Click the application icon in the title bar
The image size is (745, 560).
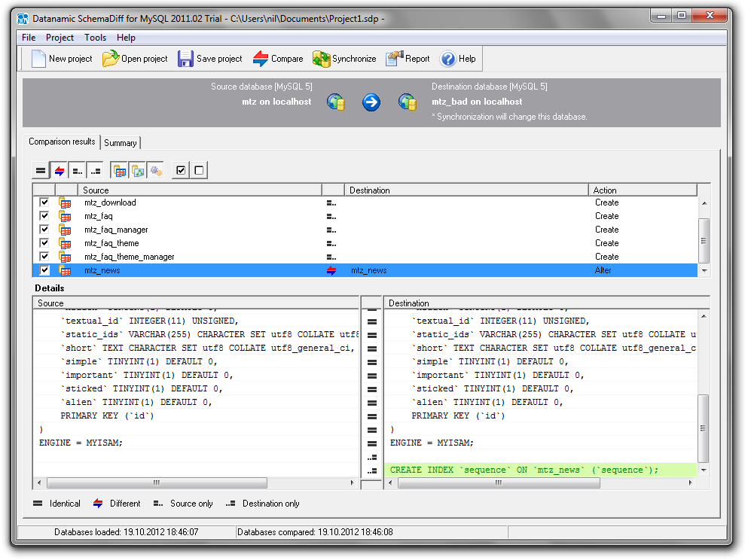(x=23, y=19)
